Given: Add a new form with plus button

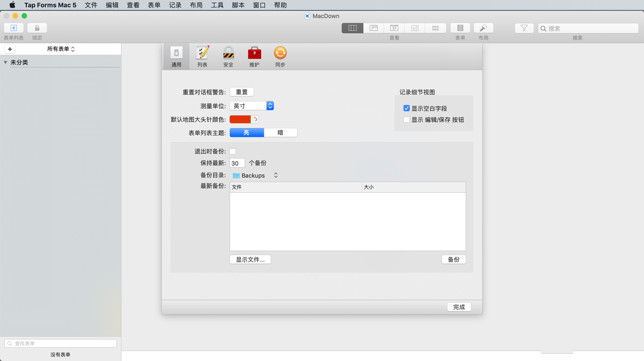Looking at the screenshot, I should 10,49.
